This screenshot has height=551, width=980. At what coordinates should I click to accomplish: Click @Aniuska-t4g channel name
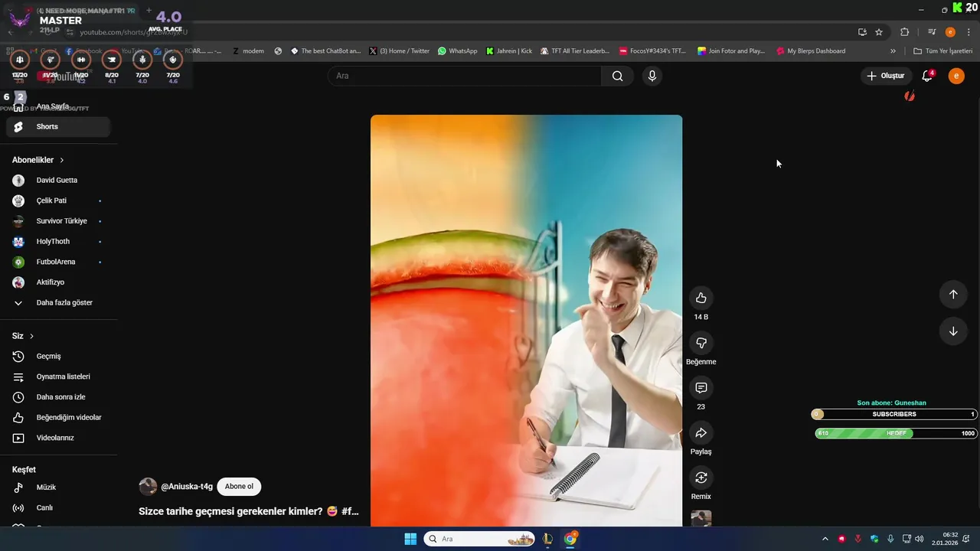(187, 487)
